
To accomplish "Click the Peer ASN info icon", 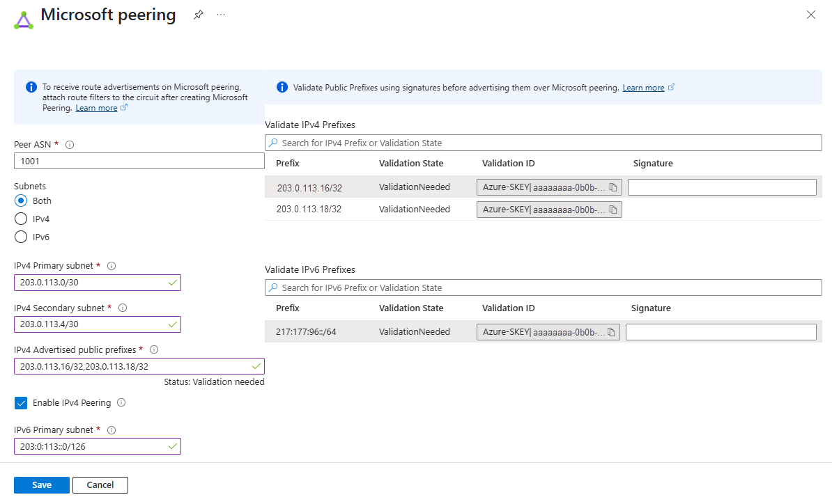I will (x=69, y=145).
